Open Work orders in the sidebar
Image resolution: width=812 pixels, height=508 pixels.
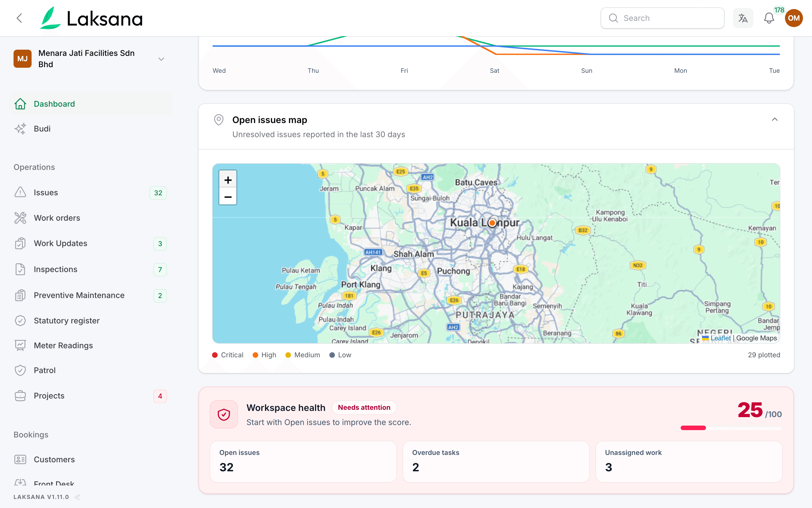[90, 218]
